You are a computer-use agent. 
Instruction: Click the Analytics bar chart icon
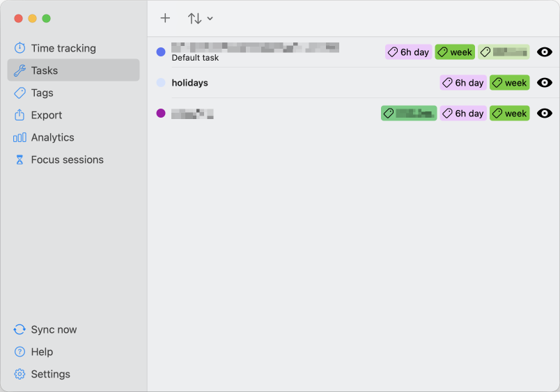tap(20, 137)
